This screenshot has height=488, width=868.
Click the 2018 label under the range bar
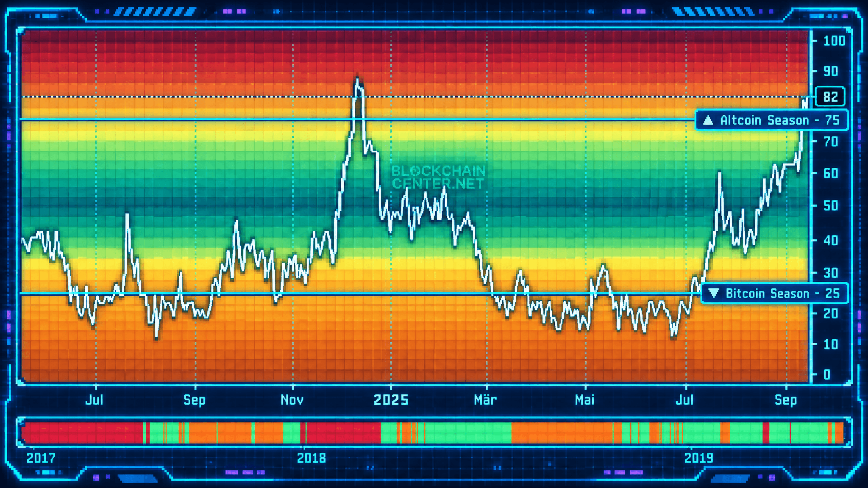pos(312,458)
